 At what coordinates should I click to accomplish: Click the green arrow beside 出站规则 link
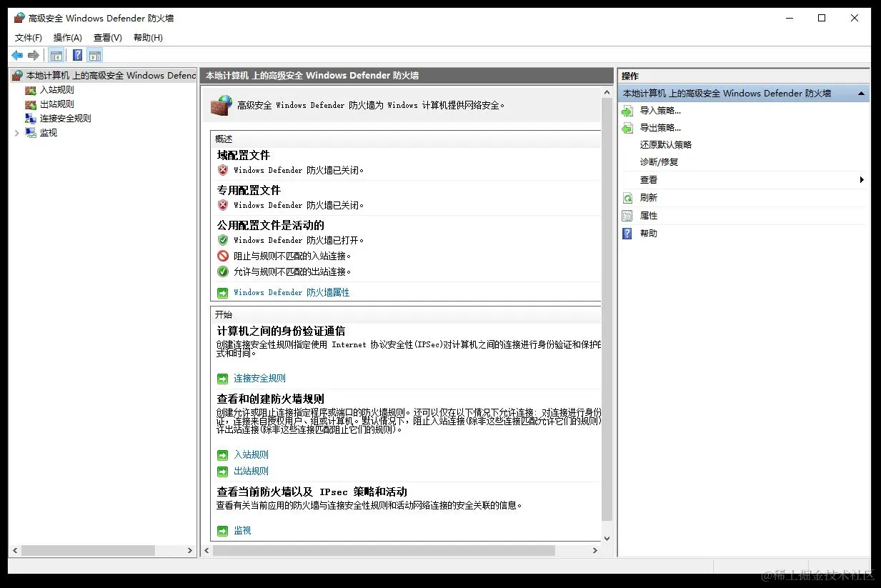click(x=223, y=472)
